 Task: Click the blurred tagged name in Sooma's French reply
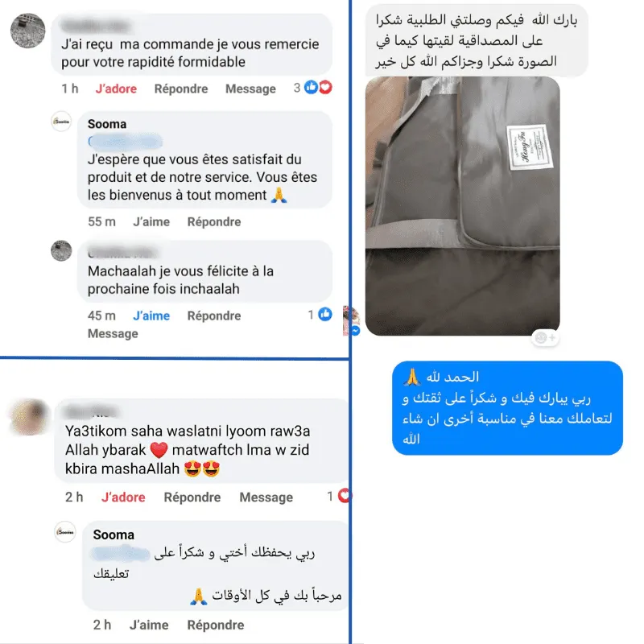(x=126, y=142)
